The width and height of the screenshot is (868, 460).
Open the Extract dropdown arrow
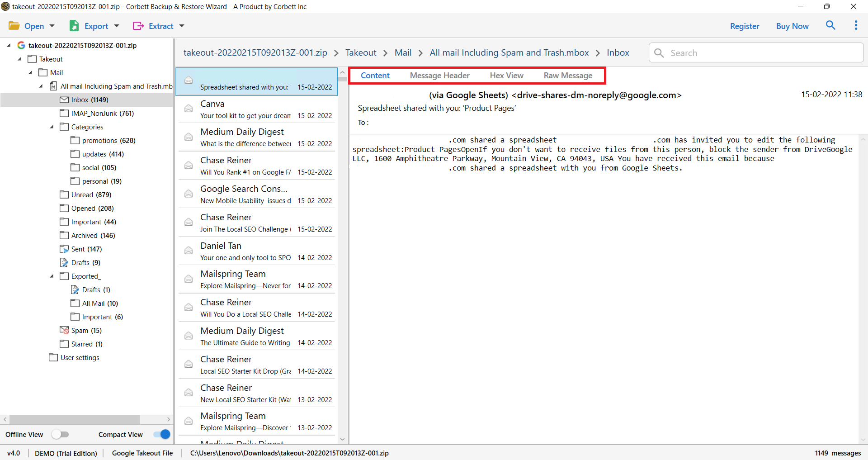(182, 26)
